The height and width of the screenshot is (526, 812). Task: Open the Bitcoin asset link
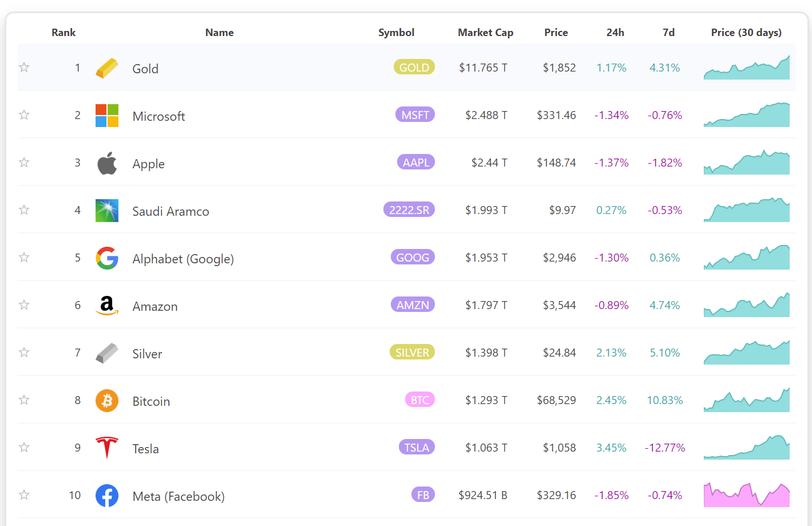pyautogui.click(x=151, y=402)
